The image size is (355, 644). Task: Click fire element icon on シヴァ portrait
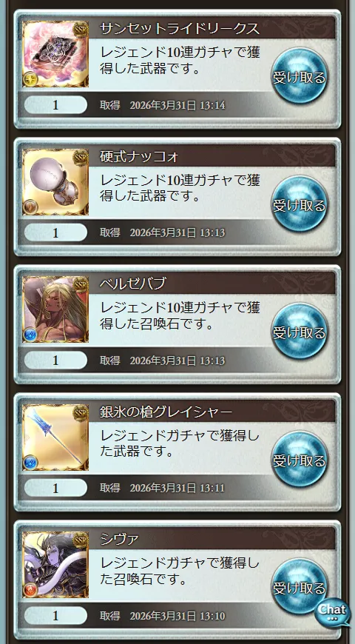coord(31,590)
